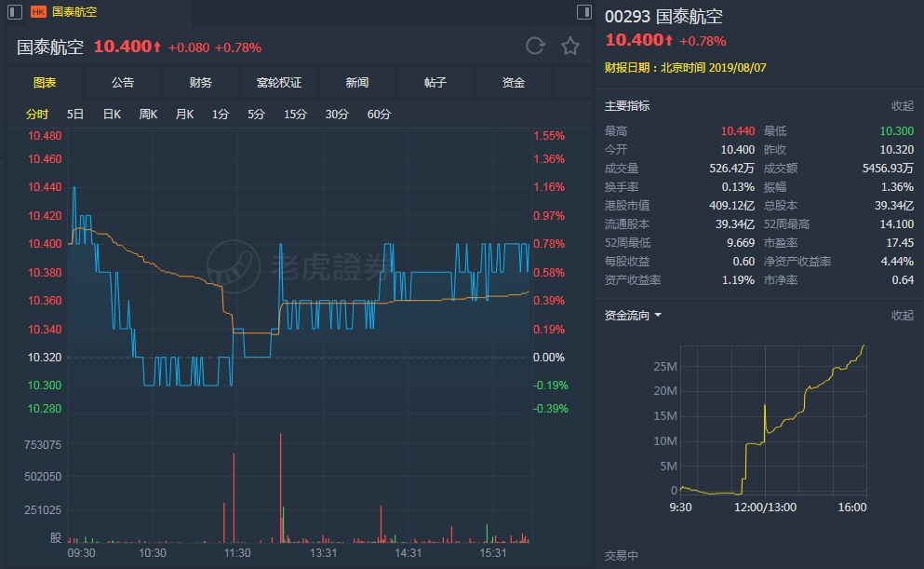Switch to 新闻 tab

coord(357,83)
